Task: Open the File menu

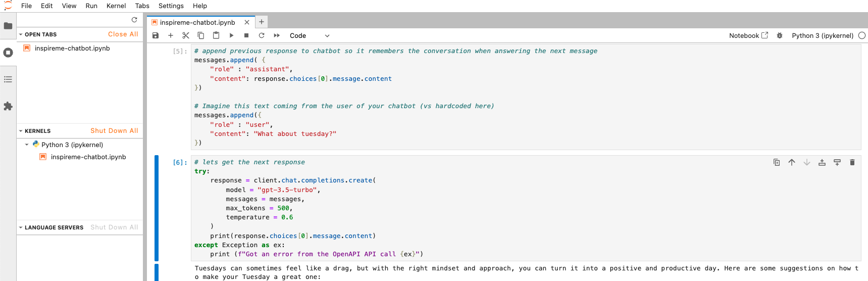Action: 26,6
